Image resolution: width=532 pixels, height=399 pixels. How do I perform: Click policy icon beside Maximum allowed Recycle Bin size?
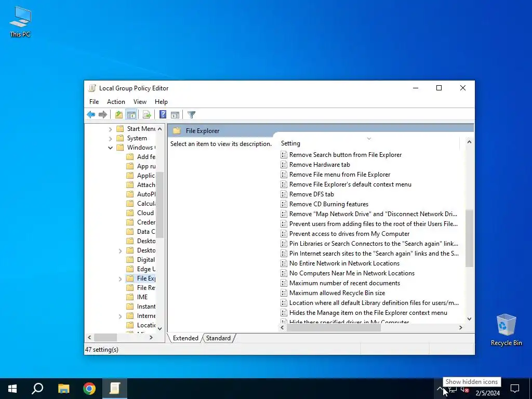284,293
